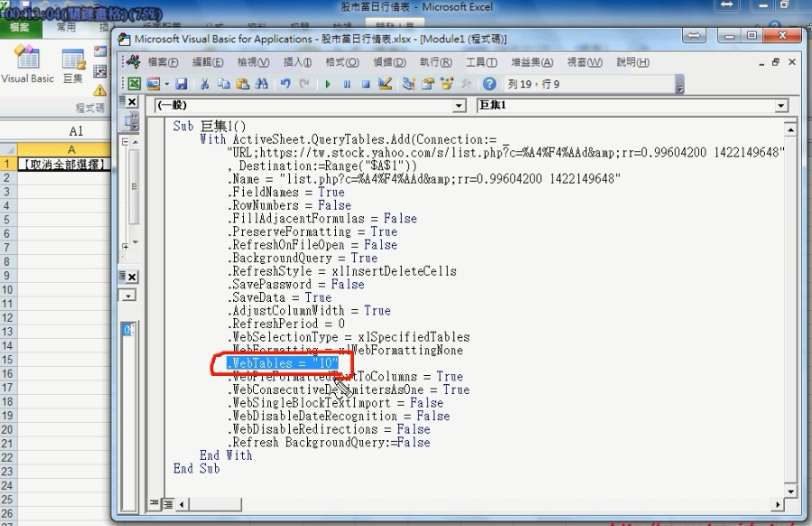Image resolution: width=812 pixels, height=526 pixels.
Task: Click the horizontal scroll-right arrow
Action: 778,503
